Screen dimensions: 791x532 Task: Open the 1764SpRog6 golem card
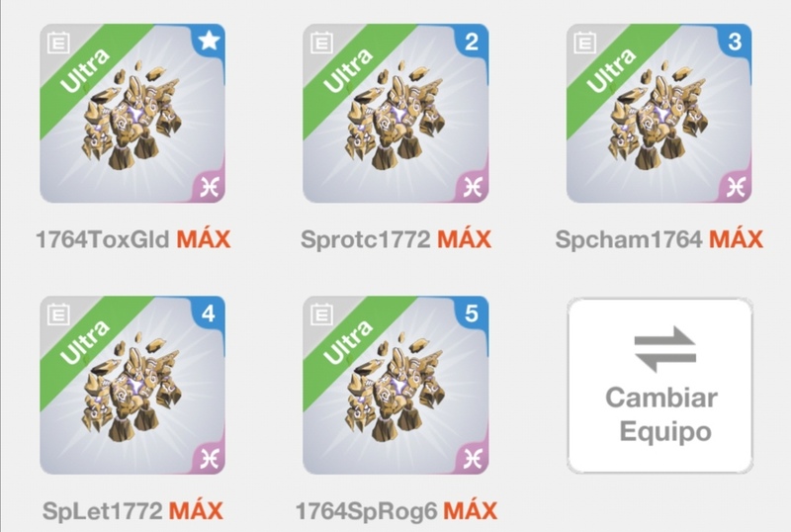point(396,385)
